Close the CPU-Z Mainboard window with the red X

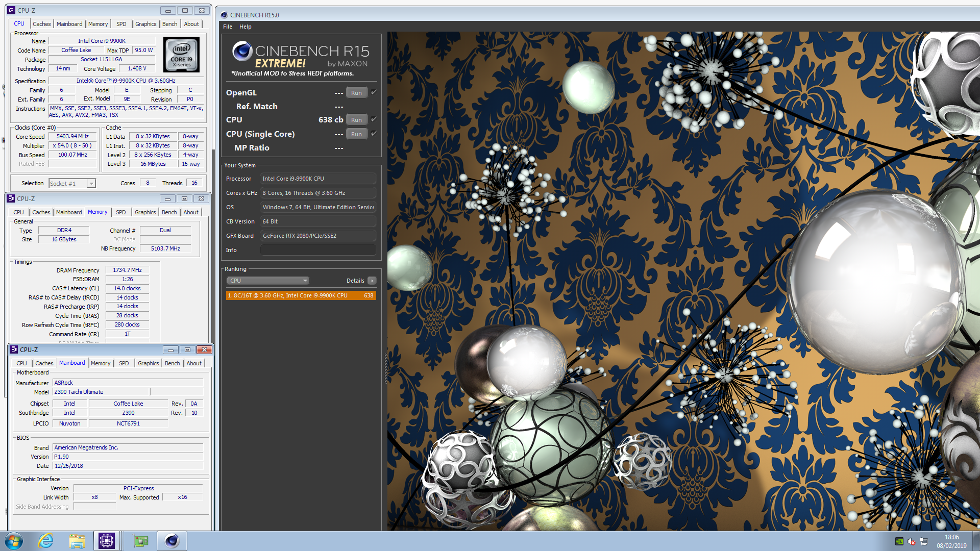point(204,349)
